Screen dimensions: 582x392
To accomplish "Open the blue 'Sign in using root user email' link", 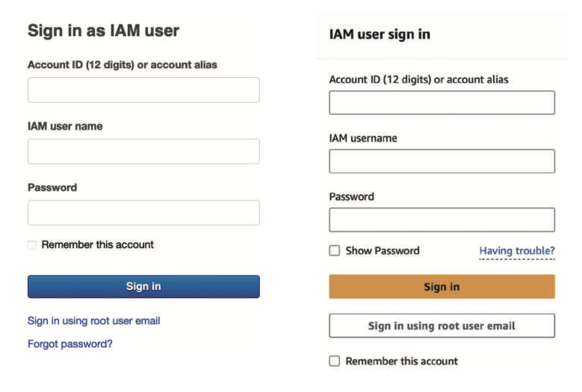I will (x=94, y=321).
